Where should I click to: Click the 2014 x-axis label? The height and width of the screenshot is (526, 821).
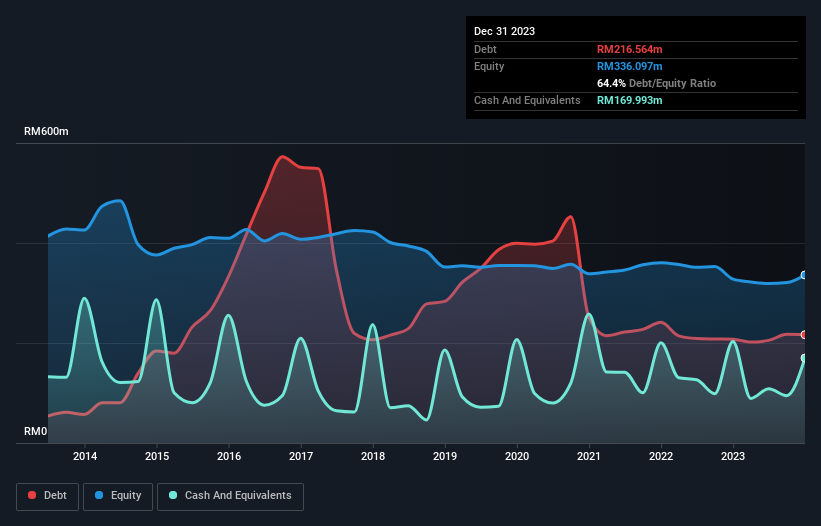click(85, 456)
